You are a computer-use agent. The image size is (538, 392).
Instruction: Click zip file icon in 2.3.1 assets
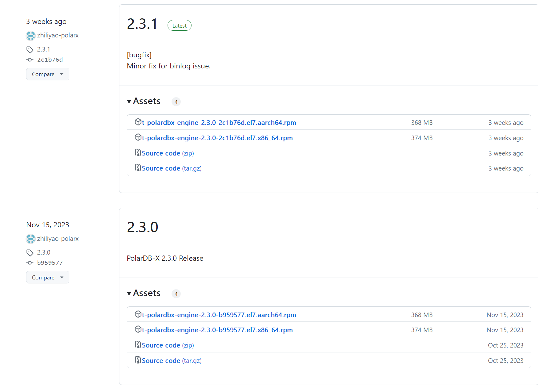pos(138,152)
